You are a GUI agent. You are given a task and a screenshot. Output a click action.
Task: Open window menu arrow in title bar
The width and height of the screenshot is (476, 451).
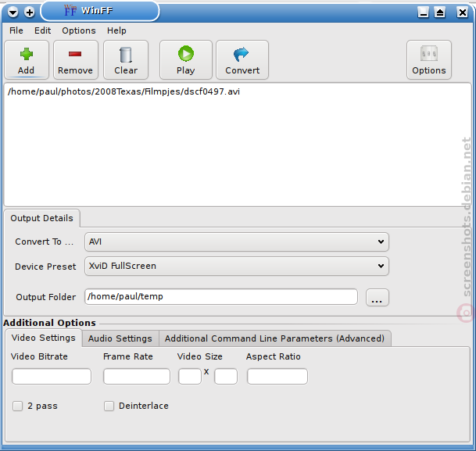click(x=13, y=13)
